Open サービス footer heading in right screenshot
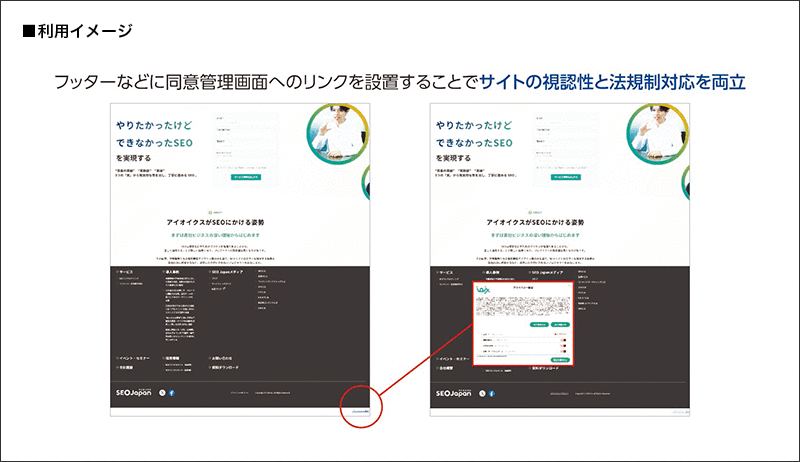The width and height of the screenshot is (800, 462). 445,273
